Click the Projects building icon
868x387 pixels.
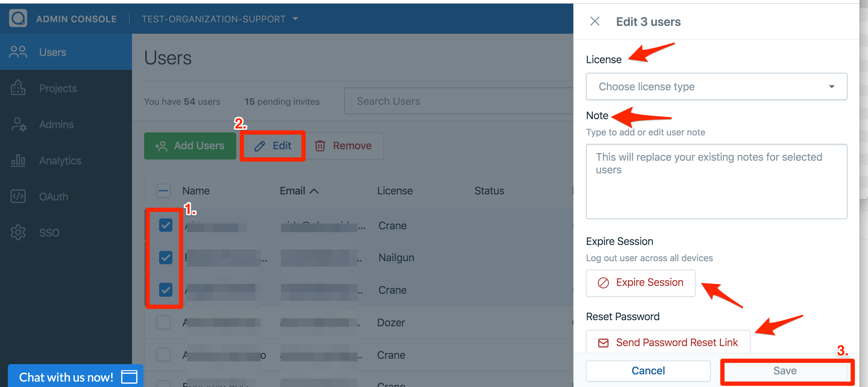coord(18,88)
